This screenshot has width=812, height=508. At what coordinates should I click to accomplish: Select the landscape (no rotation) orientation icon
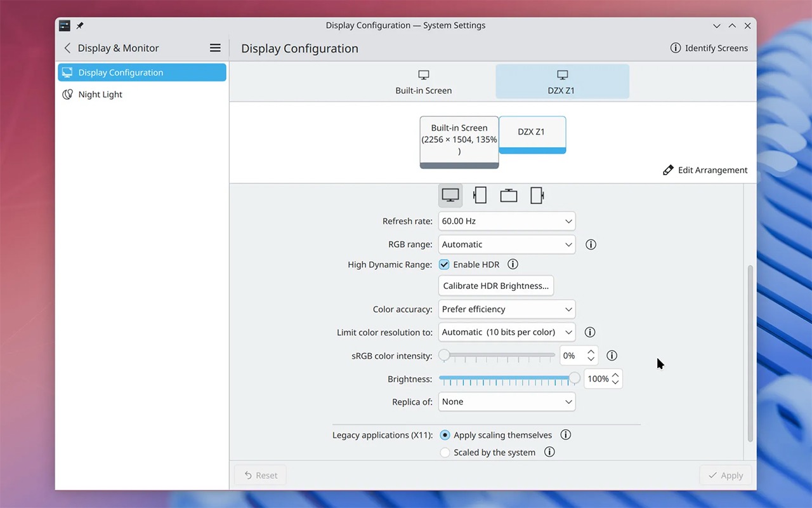point(450,196)
